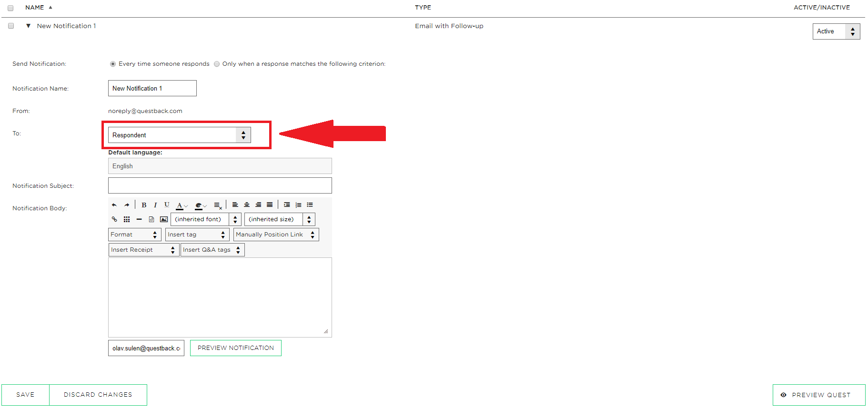Open the Format dropdown

coord(134,235)
